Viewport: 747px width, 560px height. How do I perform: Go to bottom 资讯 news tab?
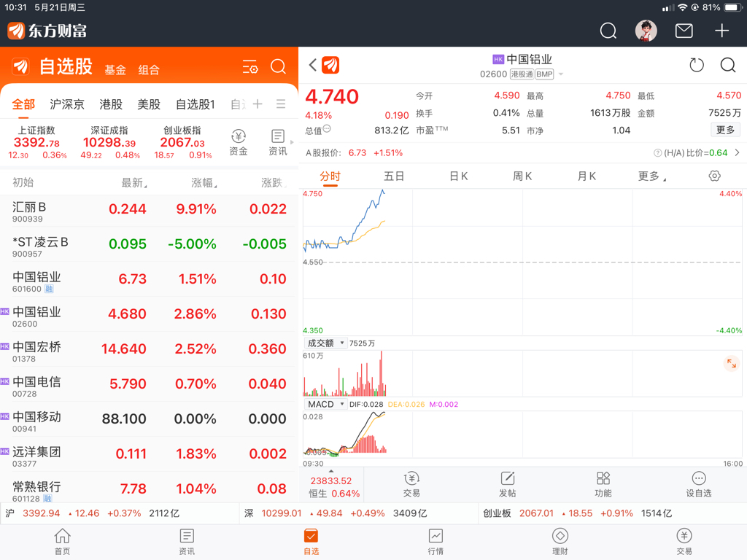pos(187,542)
